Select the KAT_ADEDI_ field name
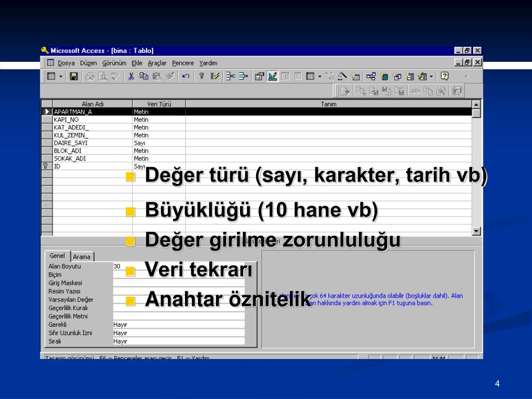Screen dimensions: 532x399 coord(71,128)
